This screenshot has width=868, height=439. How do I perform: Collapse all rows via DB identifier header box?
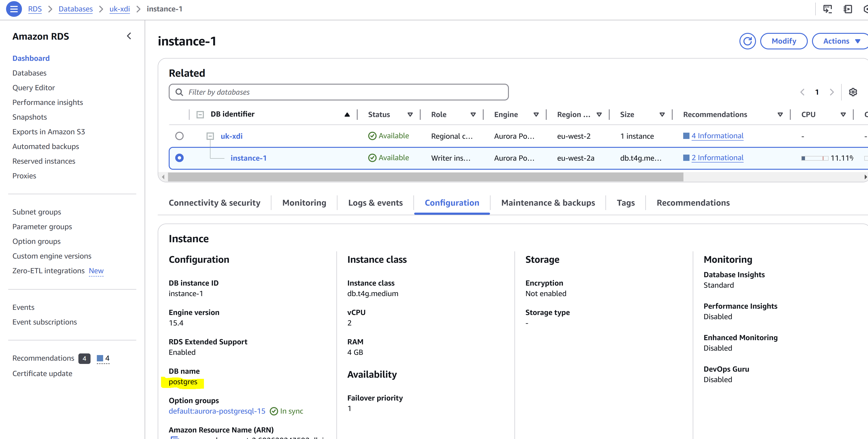tap(200, 114)
